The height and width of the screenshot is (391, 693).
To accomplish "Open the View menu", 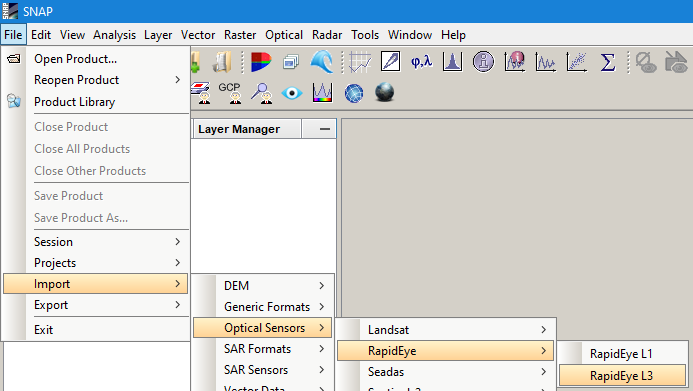I will tap(72, 35).
